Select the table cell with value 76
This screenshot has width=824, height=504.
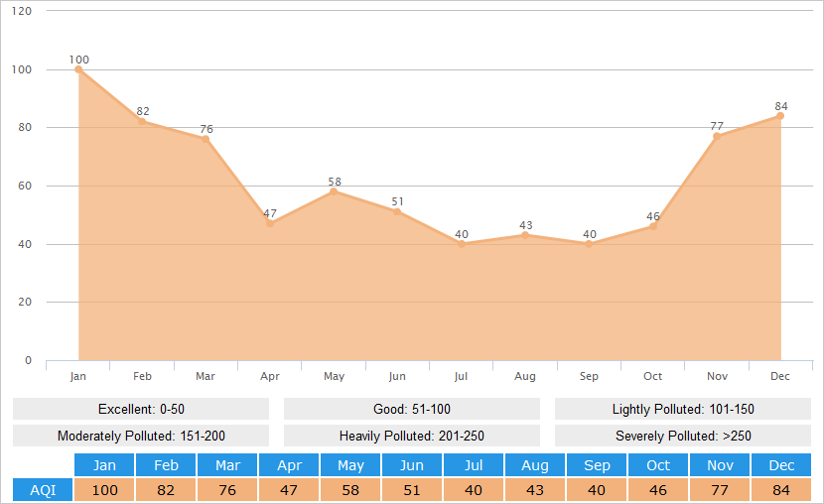point(227,490)
